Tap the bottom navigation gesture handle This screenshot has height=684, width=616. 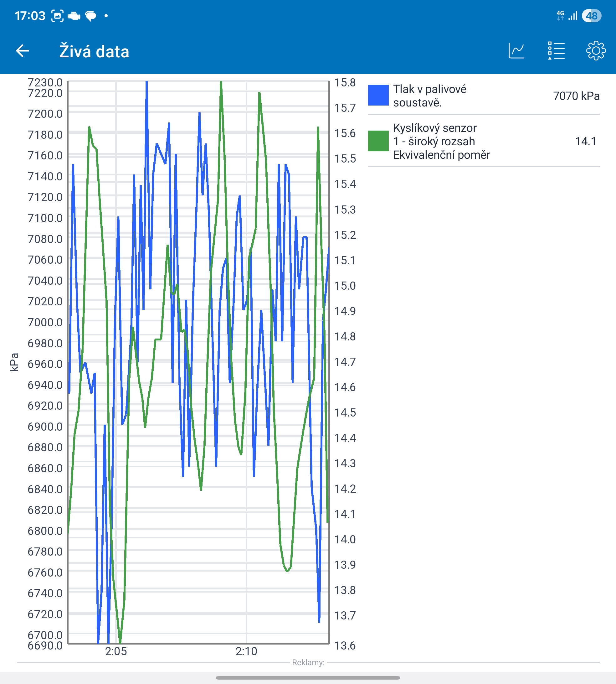pos(308,678)
